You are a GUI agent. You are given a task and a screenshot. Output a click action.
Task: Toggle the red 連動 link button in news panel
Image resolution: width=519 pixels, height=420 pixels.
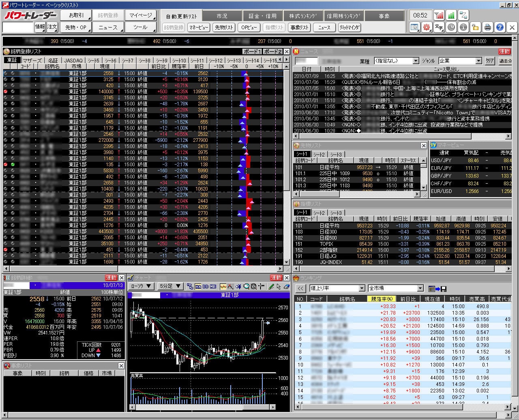[x=504, y=51]
